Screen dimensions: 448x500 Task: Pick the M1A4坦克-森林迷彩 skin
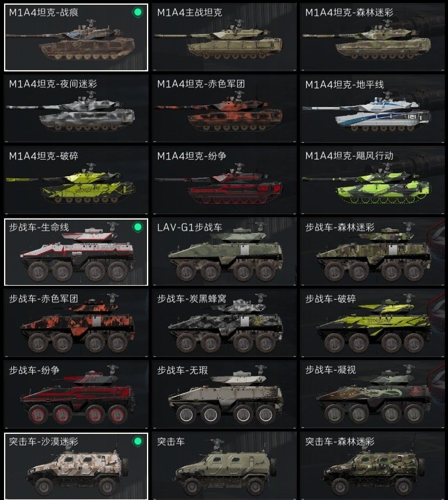[372, 37]
